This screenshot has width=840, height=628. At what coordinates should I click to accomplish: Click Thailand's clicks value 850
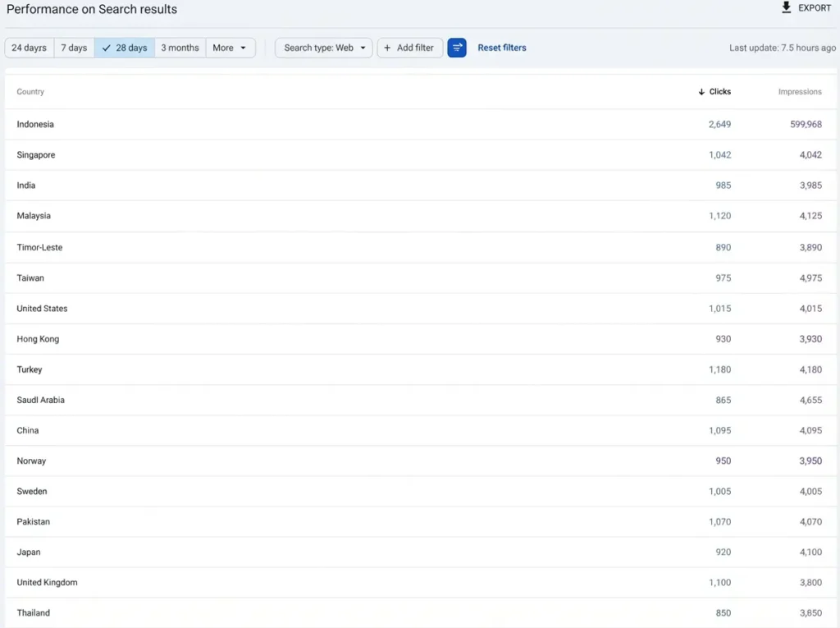coord(724,613)
